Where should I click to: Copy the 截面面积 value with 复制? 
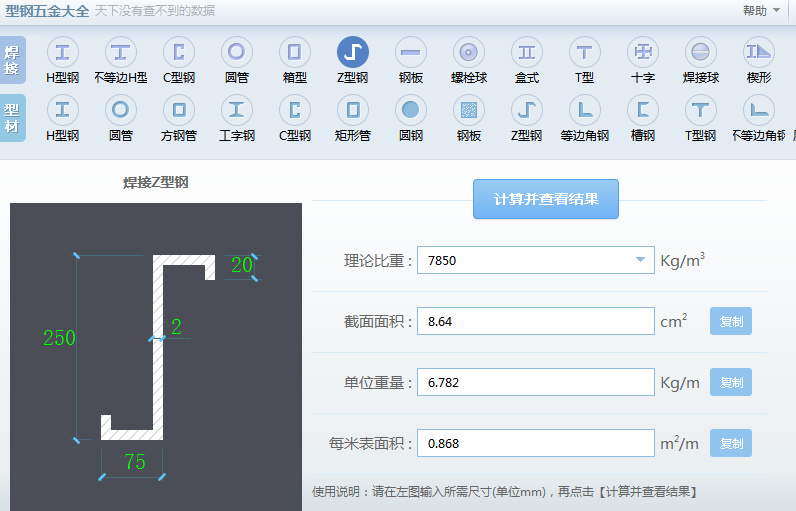tap(731, 321)
